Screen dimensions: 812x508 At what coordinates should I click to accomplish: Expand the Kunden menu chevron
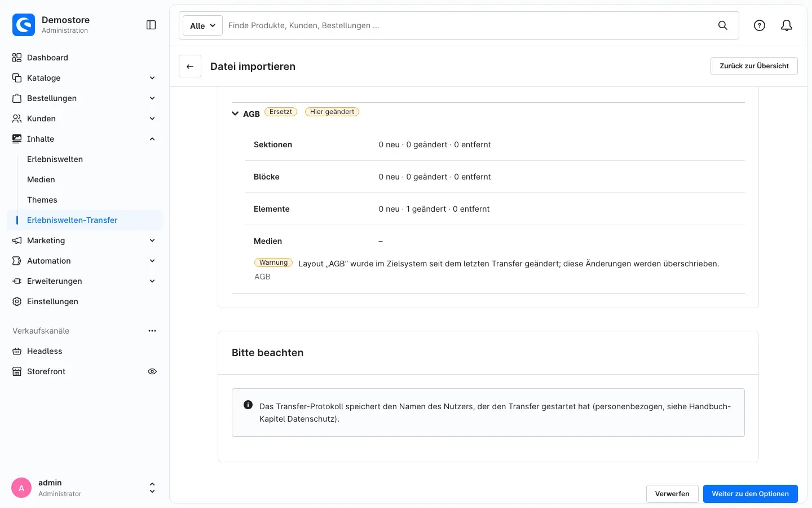pyautogui.click(x=152, y=119)
